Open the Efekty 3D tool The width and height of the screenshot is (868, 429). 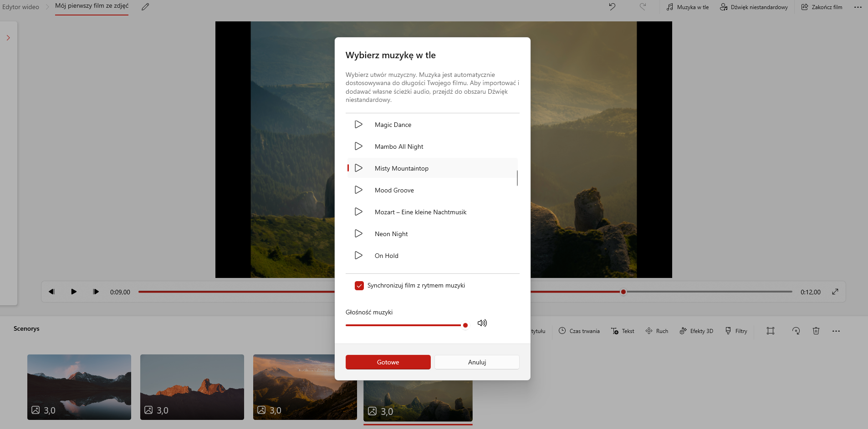[696, 331]
